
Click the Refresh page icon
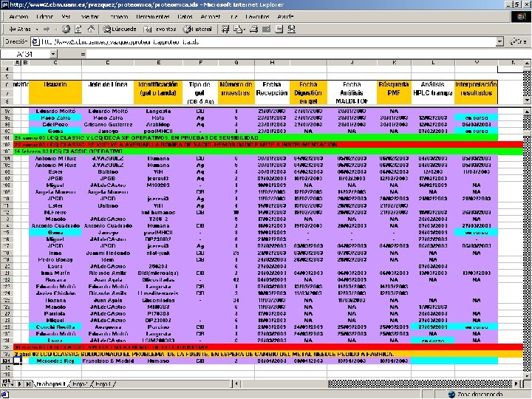point(78,29)
